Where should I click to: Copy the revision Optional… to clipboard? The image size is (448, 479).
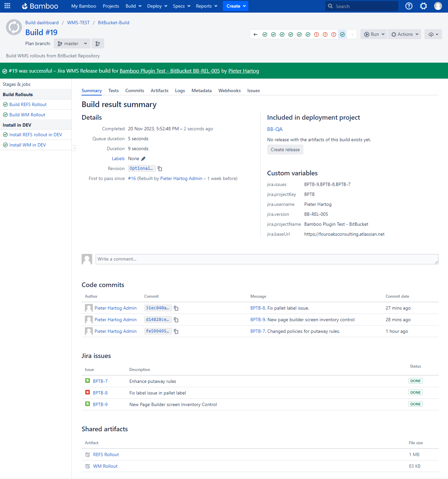tap(160, 169)
